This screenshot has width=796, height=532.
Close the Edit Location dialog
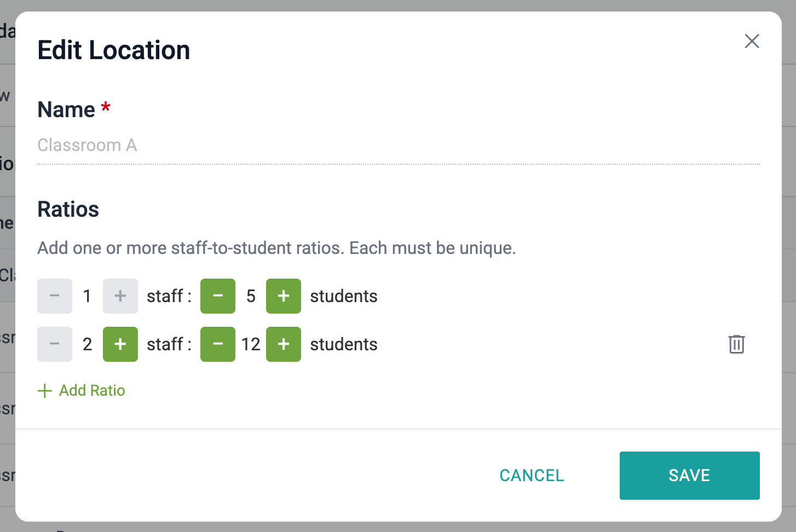tap(752, 41)
